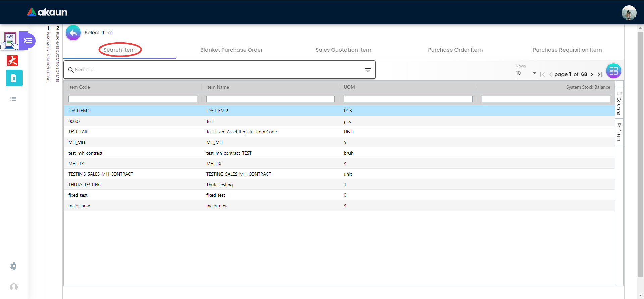
Task: Click the back arrow beside Select Item
Action: (73, 33)
